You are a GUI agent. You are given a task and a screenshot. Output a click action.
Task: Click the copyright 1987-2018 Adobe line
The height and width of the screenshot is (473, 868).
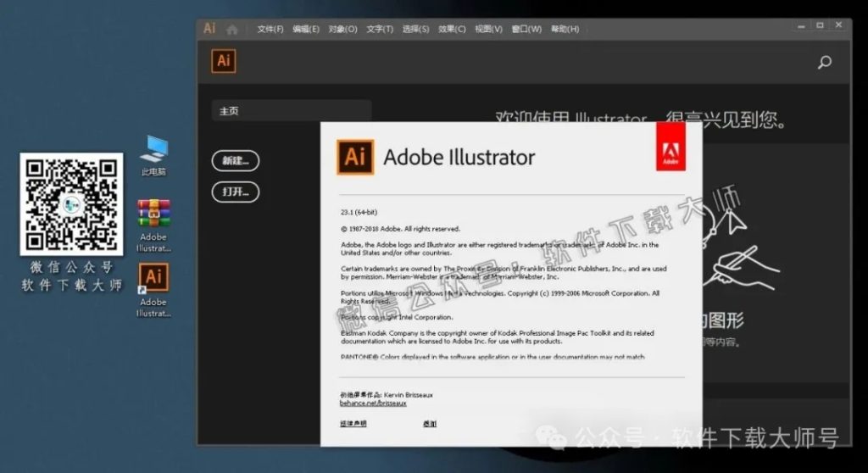coord(400,229)
